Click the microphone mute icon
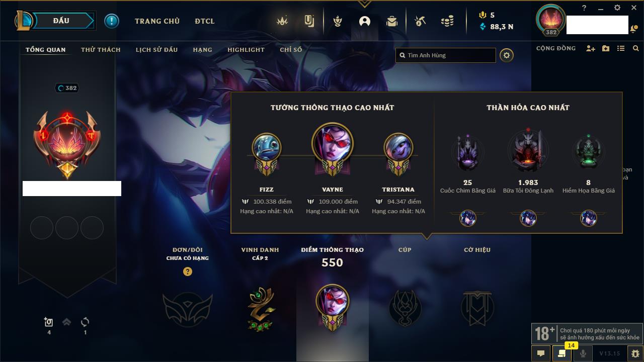Viewport: 644px width, 362px height. [x=583, y=353]
